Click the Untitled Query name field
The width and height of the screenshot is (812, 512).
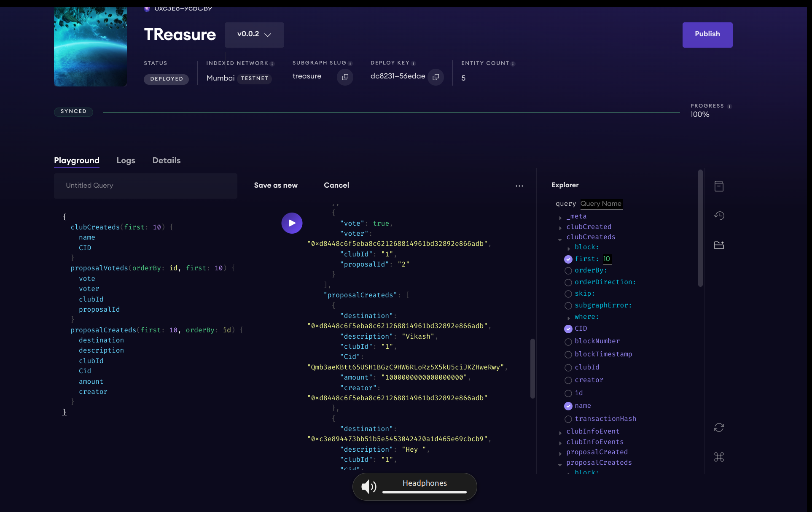point(145,186)
